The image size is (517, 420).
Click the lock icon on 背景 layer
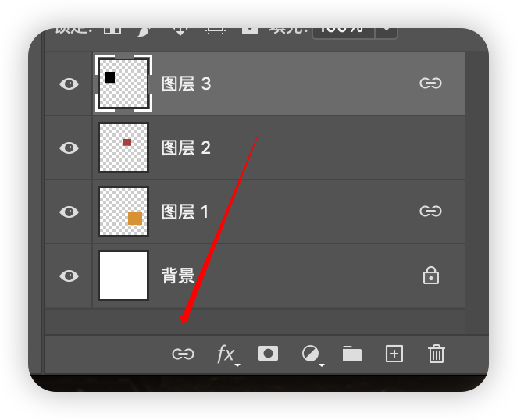coord(431,276)
